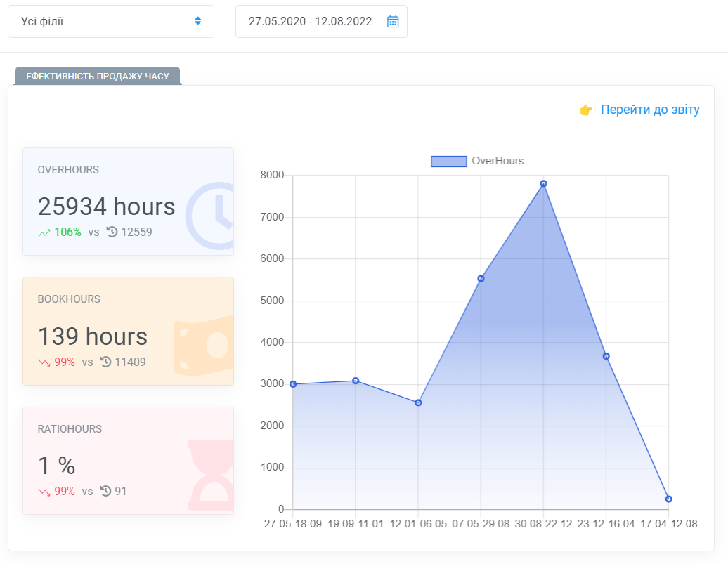Image resolution: width=728 pixels, height=564 pixels.
Task: Toggle OverHours dataset via legend label
Action: pos(498,161)
